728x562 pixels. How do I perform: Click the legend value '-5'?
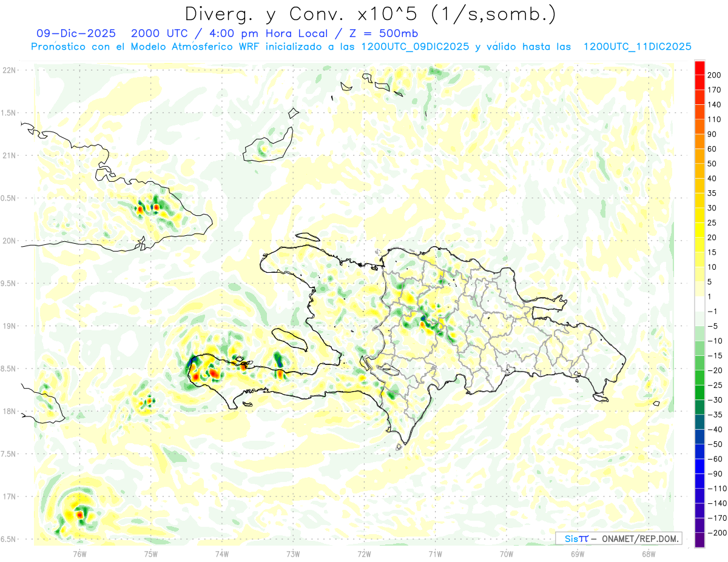pyautogui.click(x=712, y=326)
